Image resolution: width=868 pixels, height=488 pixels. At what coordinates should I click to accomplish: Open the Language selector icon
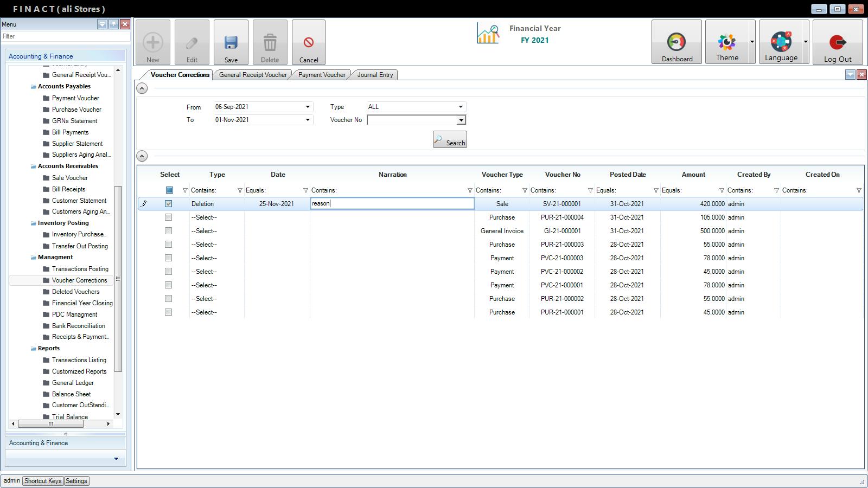(781, 42)
